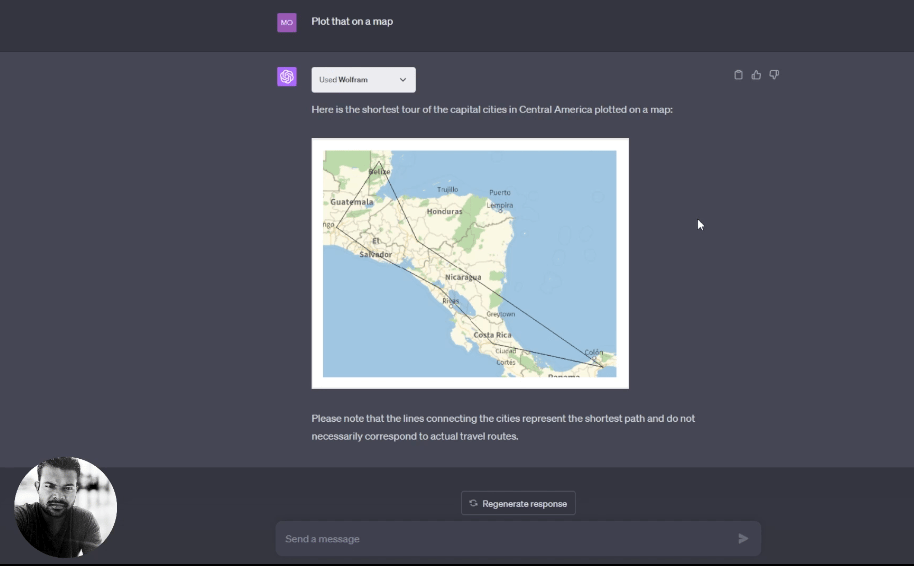Click the Nicaragua label on the map
The width and height of the screenshot is (914, 566).
[x=463, y=277]
